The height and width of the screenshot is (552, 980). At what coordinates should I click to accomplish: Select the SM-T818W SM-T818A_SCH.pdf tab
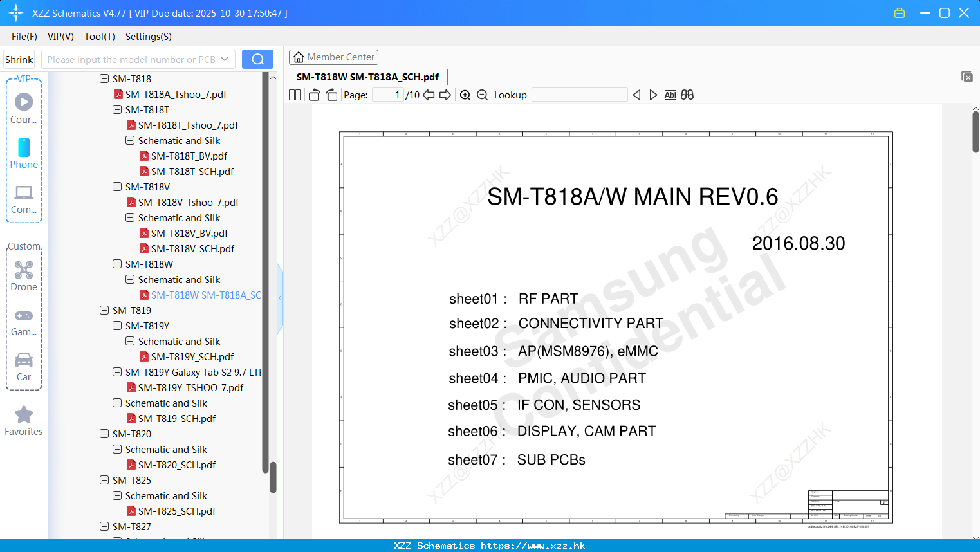tap(367, 77)
